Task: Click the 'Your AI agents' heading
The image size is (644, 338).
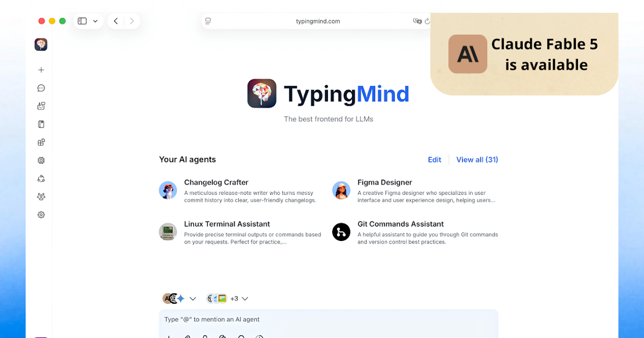Action: [x=187, y=159]
